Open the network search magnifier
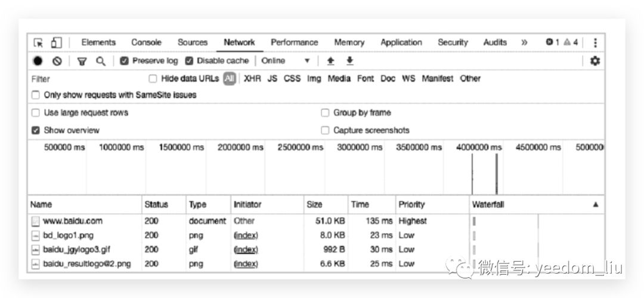This screenshot has height=298, width=644. pos(101,61)
